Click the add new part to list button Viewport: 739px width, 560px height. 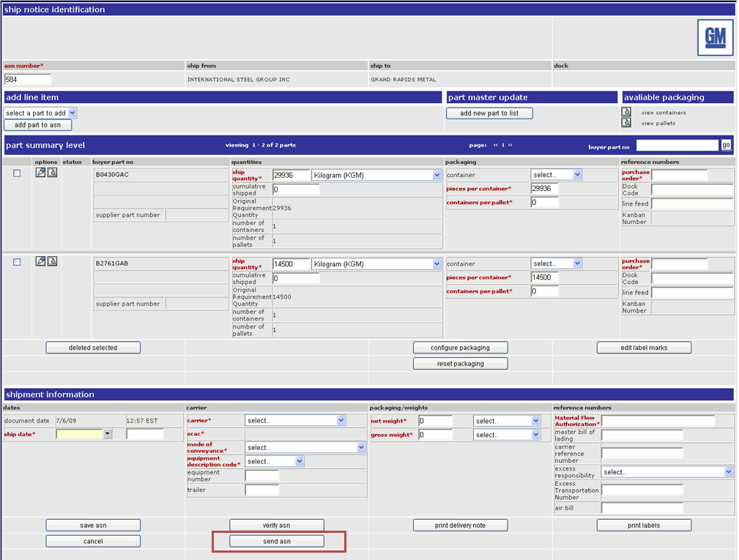489,113
